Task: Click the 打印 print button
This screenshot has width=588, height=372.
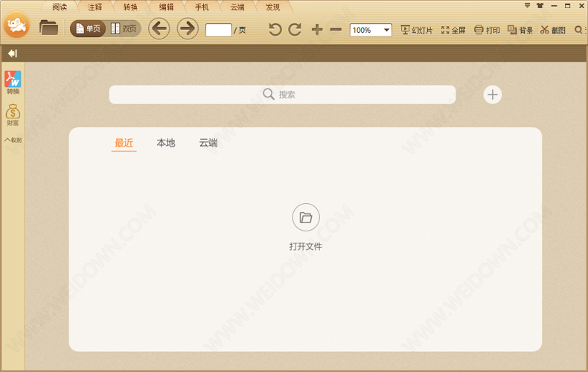Action: tap(488, 31)
